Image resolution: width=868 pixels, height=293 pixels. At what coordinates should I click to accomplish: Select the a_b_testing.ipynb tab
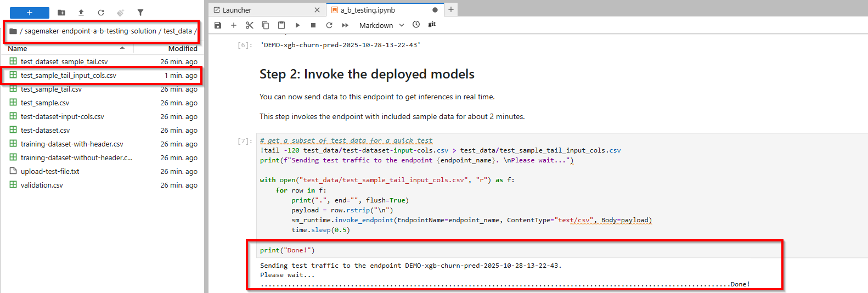pyautogui.click(x=368, y=10)
